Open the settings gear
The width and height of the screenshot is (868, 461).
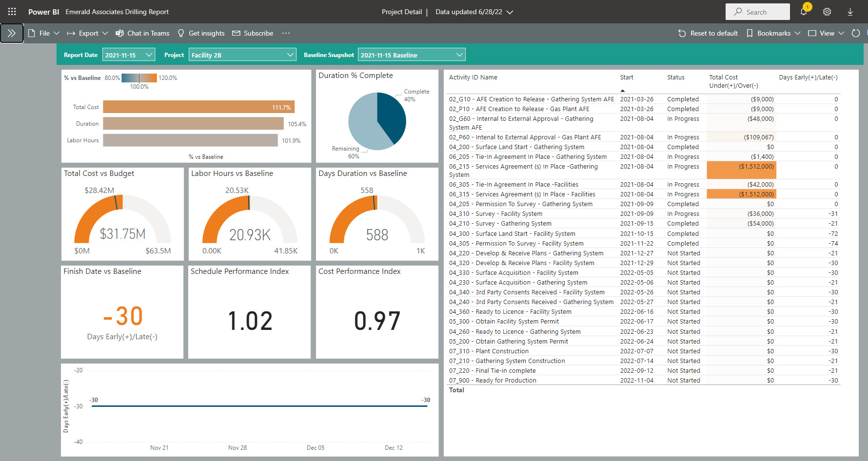click(x=827, y=12)
